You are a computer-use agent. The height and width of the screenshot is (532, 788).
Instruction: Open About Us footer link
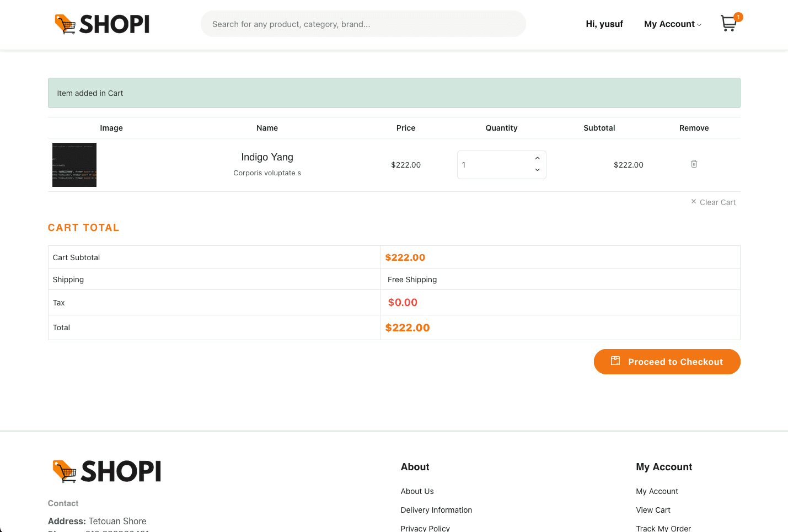coord(417,491)
